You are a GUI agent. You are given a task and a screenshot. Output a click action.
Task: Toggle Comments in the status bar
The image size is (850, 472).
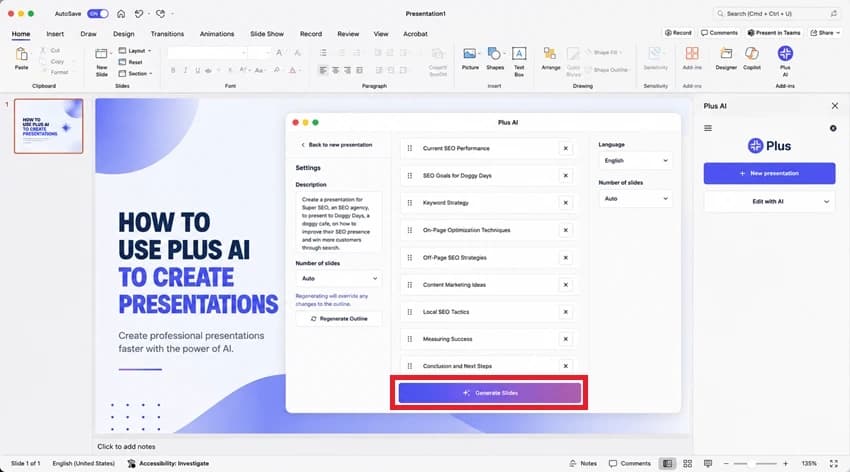click(x=629, y=463)
